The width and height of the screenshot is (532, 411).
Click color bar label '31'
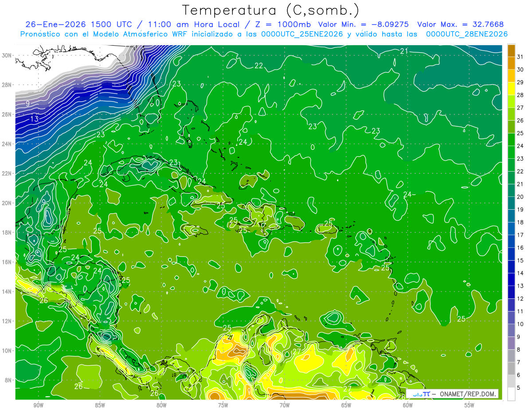[x=520, y=57]
